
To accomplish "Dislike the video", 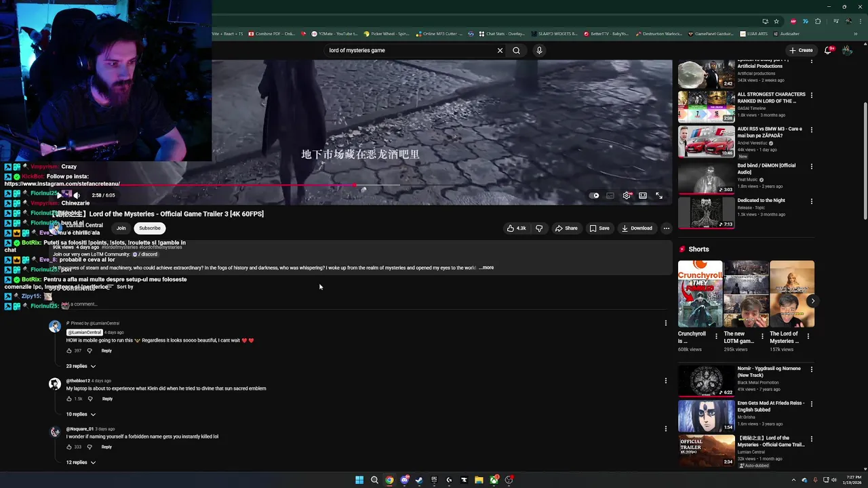I will coord(539,228).
